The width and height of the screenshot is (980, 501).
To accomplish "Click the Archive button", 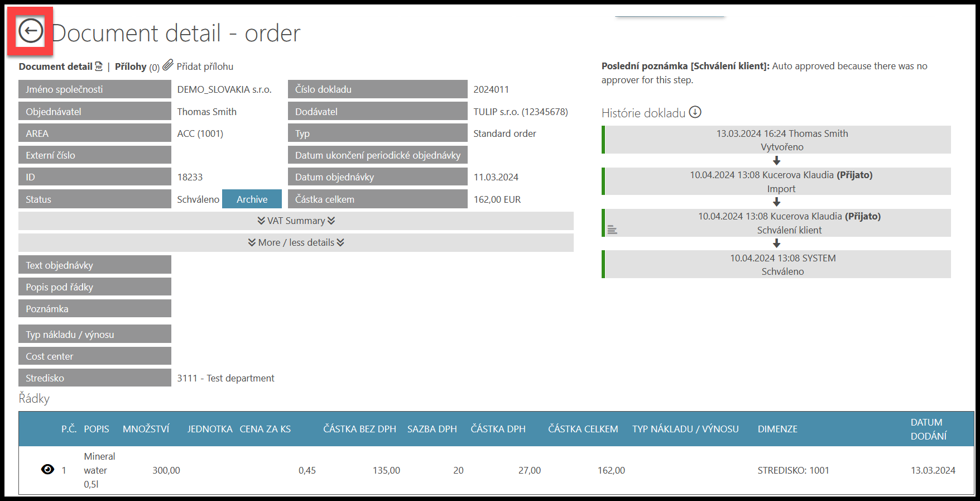I will point(252,199).
